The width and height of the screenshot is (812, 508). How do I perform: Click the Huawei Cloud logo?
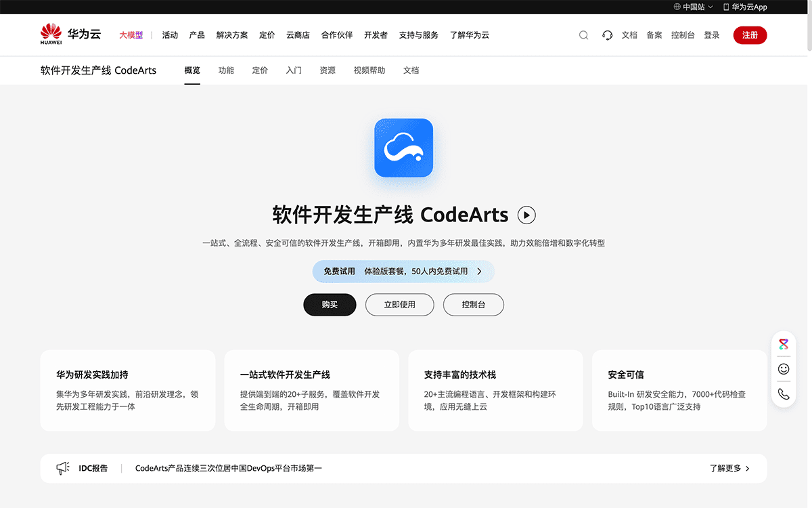pos(70,35)
